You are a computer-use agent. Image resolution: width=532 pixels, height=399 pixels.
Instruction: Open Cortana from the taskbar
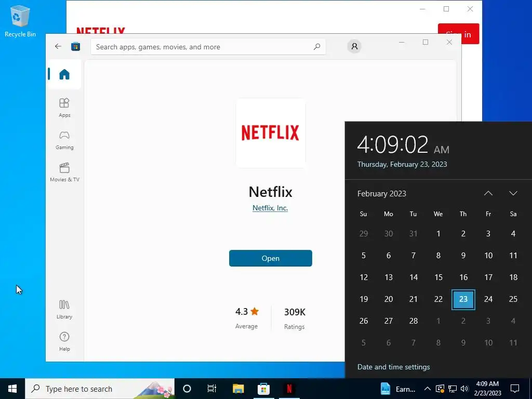click(187, 389)
